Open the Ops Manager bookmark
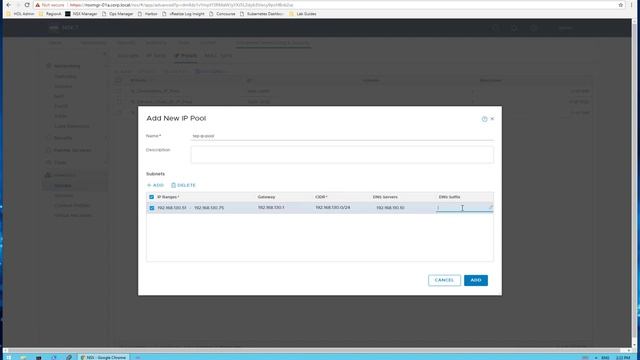The width and height of the screenshot is (640, 360). (118, 14)
